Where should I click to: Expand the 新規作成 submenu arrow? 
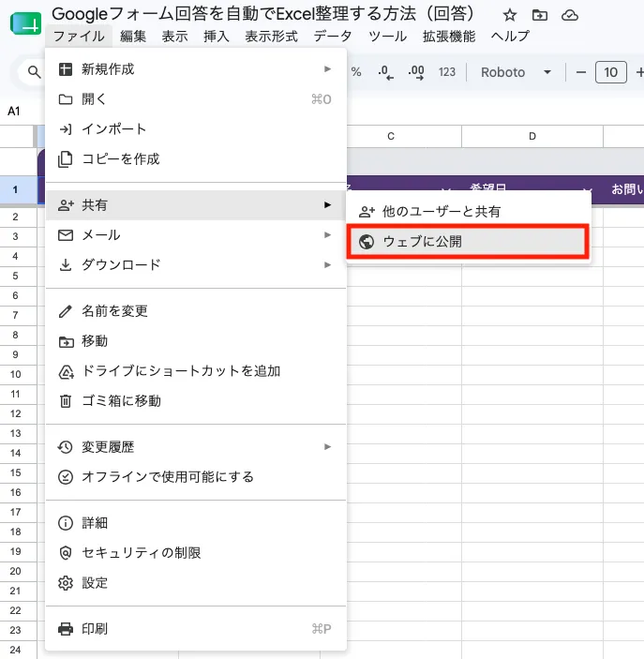pyautogui.click(x=327, y=69)
